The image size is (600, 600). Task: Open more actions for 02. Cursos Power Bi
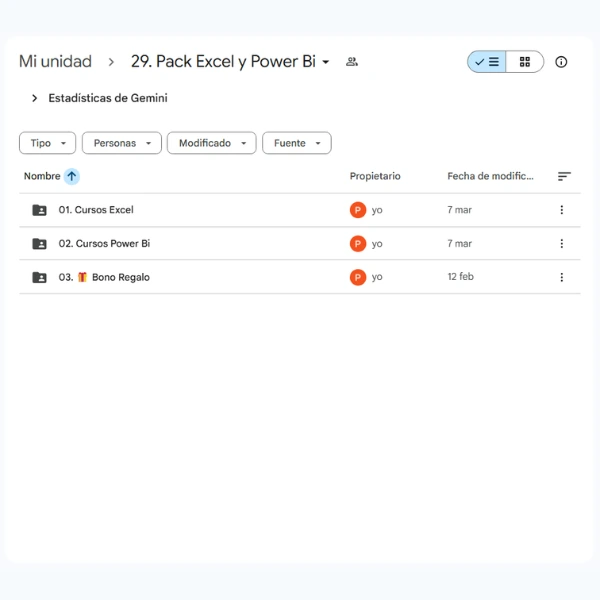561,243
